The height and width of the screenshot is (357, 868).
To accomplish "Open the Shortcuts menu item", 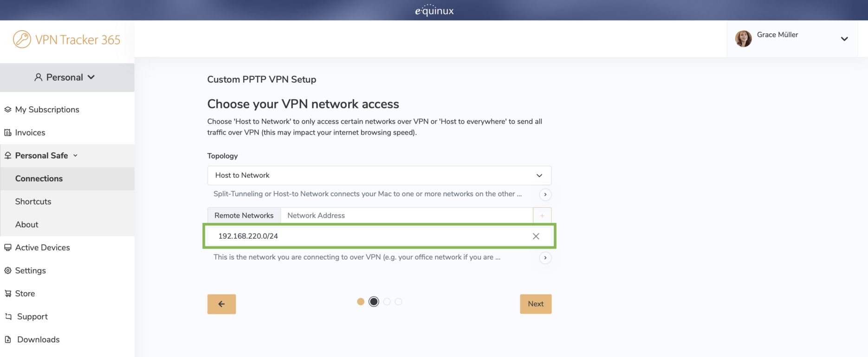I will pos(33,201).
